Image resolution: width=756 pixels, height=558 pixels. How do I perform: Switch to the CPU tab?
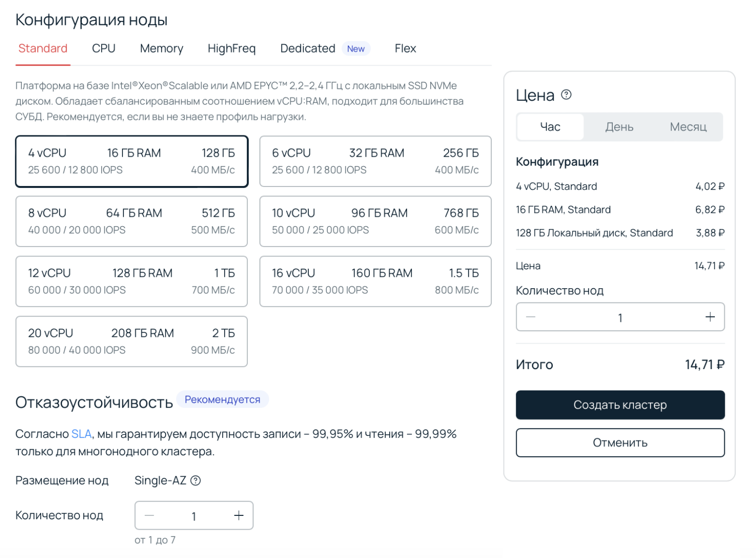point(104,49)
